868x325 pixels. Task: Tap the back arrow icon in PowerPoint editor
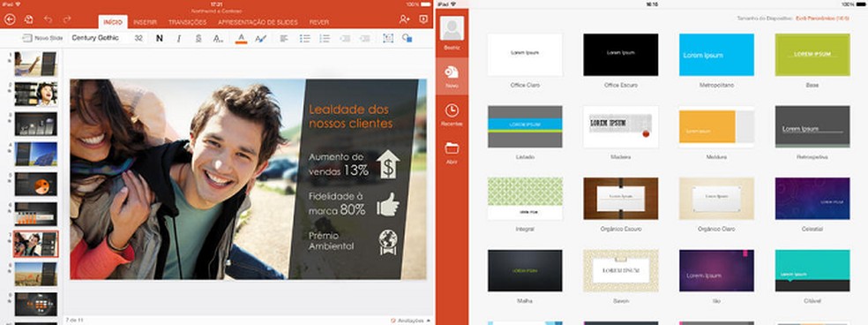coord(10,19)
